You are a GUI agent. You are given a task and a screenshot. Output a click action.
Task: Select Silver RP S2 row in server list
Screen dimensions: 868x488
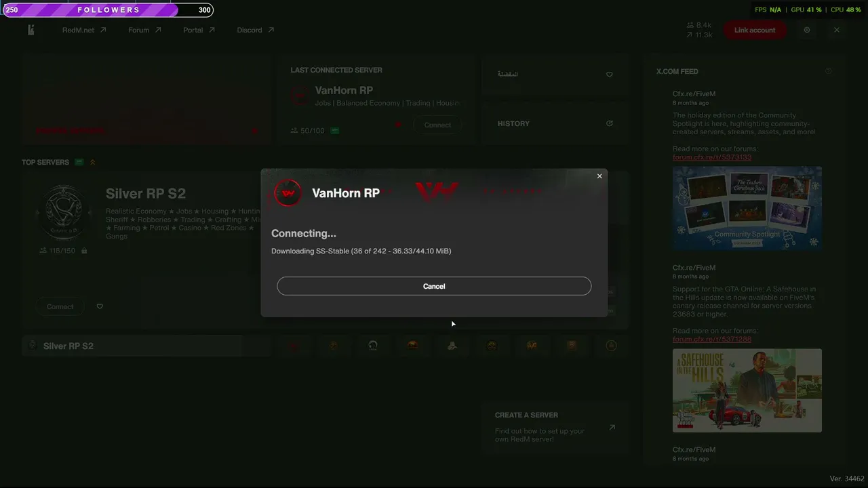[x=146, y=346]
